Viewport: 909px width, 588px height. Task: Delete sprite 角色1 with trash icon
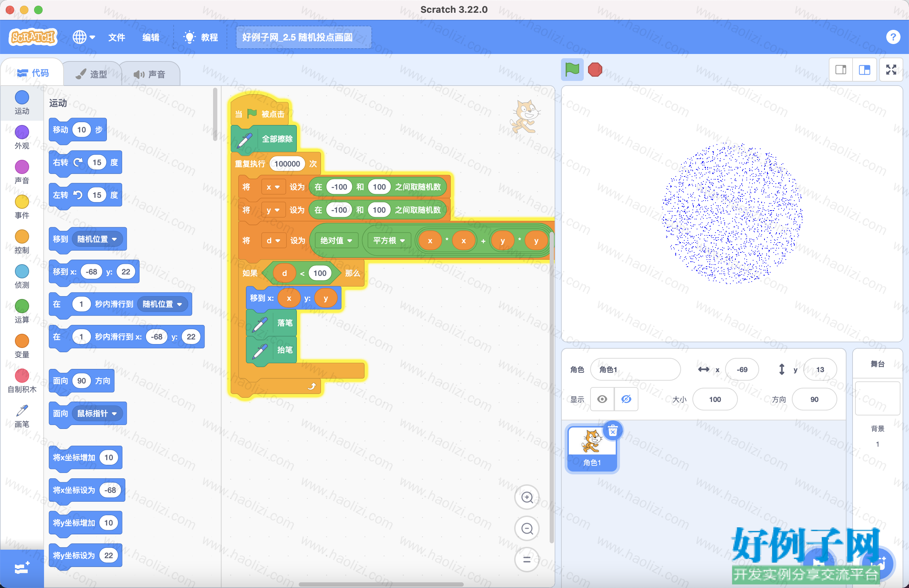click(x=613, y=431)
